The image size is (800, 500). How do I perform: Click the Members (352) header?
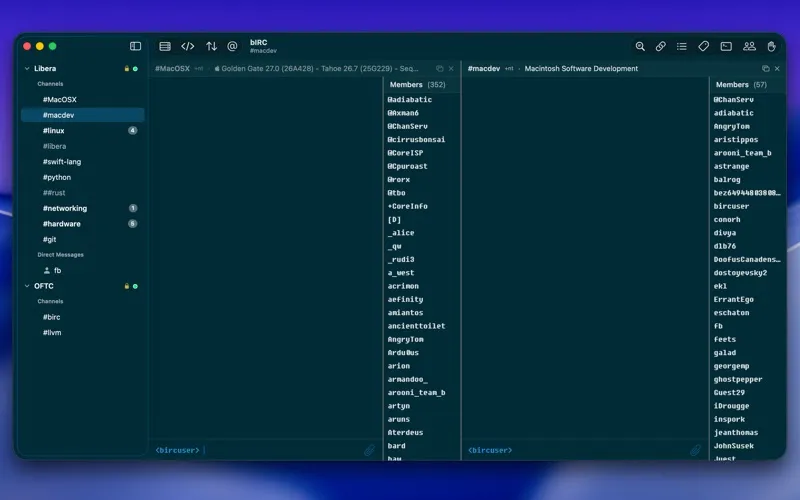coord(417,85)
